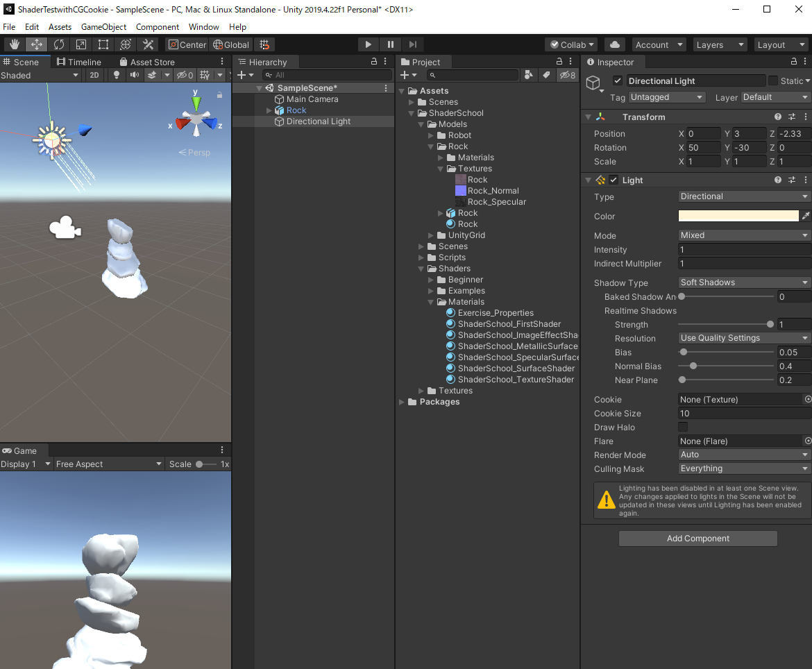Open the Shaded draw mode dropdown

[x=40, y=75]
